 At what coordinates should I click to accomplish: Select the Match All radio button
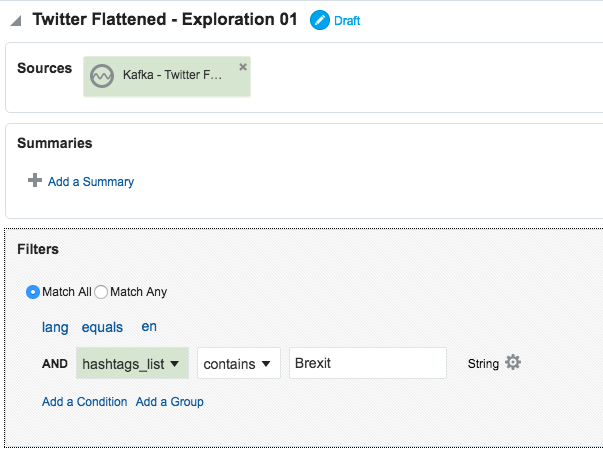pos(33,292)
